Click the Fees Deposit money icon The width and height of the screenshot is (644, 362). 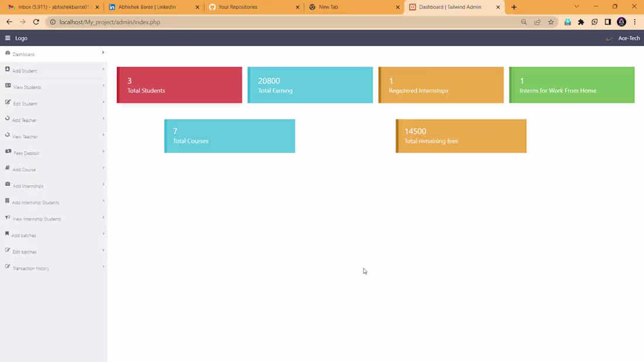click(8, 151)
